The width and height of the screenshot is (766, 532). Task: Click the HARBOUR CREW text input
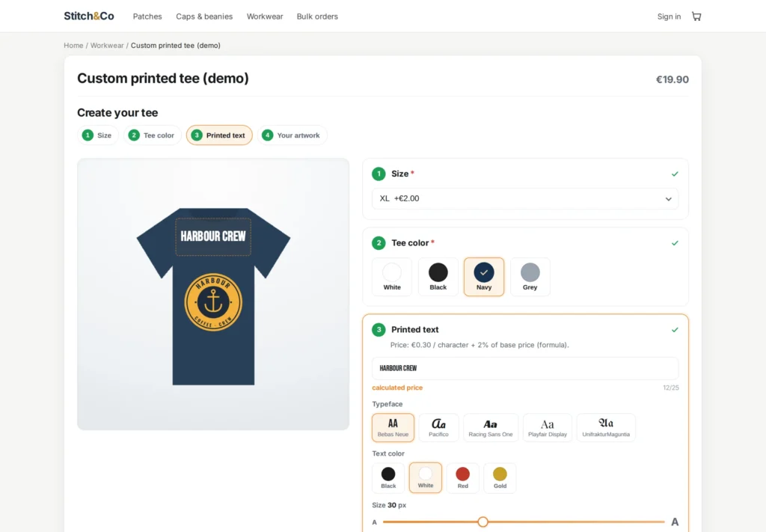click(525, 368)
